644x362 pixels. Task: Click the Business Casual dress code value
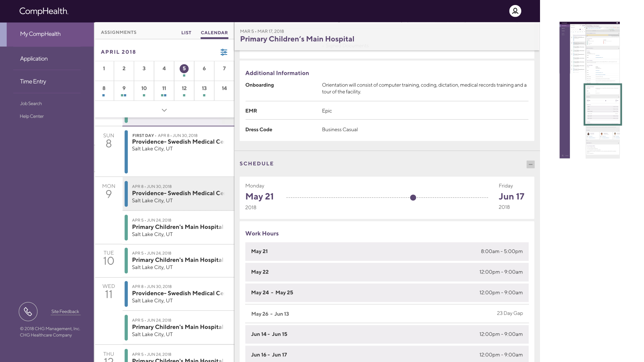(x=340, y=130)
